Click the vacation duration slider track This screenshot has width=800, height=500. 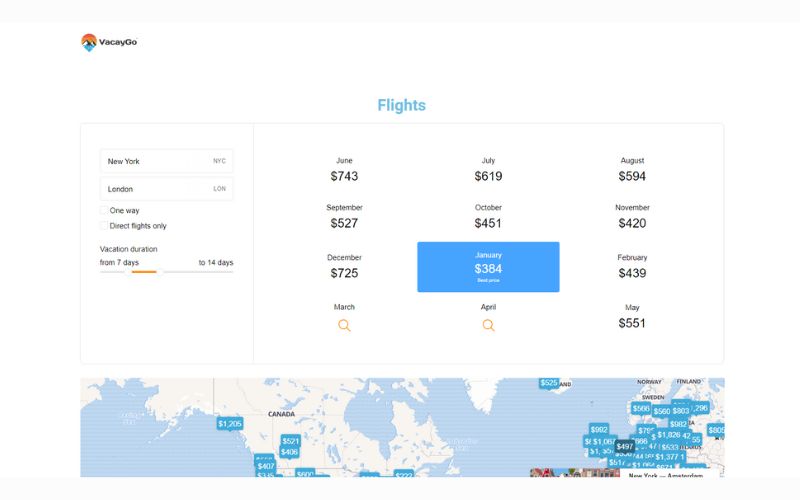click(166, 272)
